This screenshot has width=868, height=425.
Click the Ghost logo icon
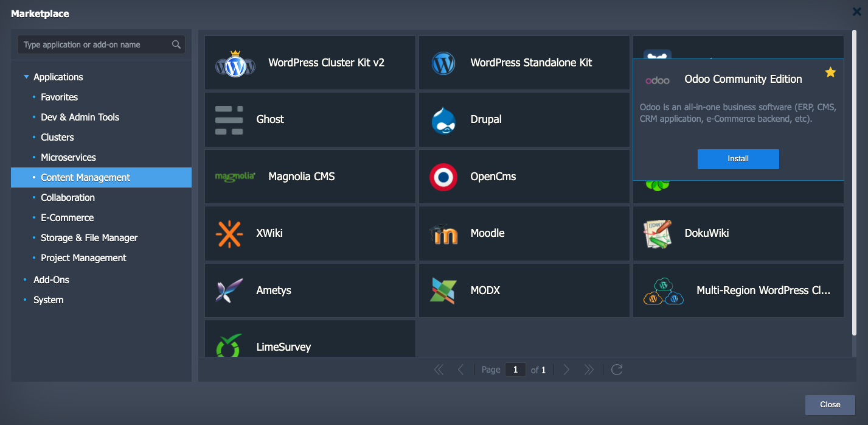[x=229, y=120]
